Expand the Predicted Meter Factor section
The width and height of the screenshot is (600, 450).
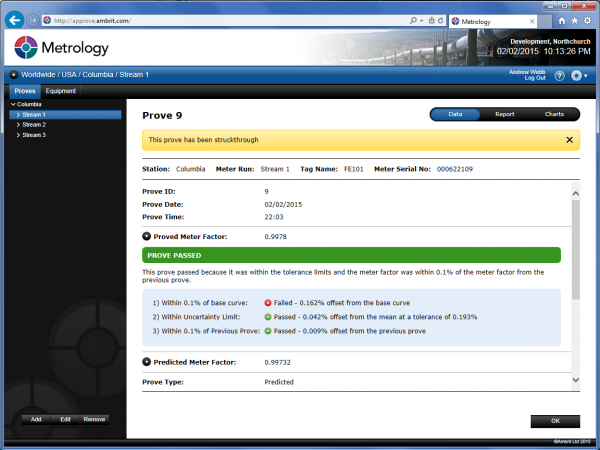pyautogui.click(x=146, y=362)
